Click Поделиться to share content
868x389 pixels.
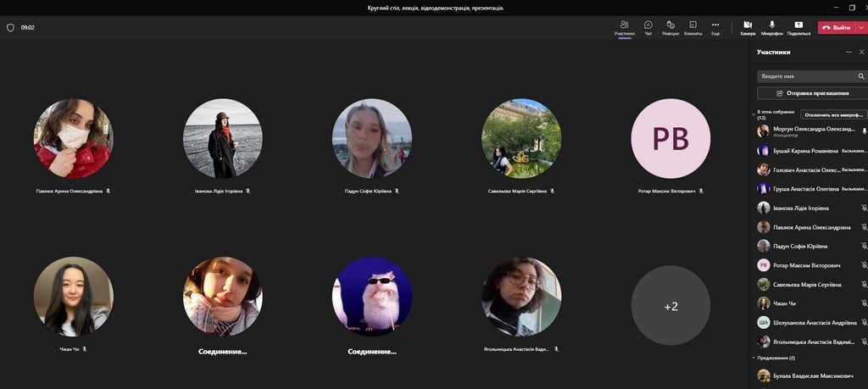coord(798,27)
